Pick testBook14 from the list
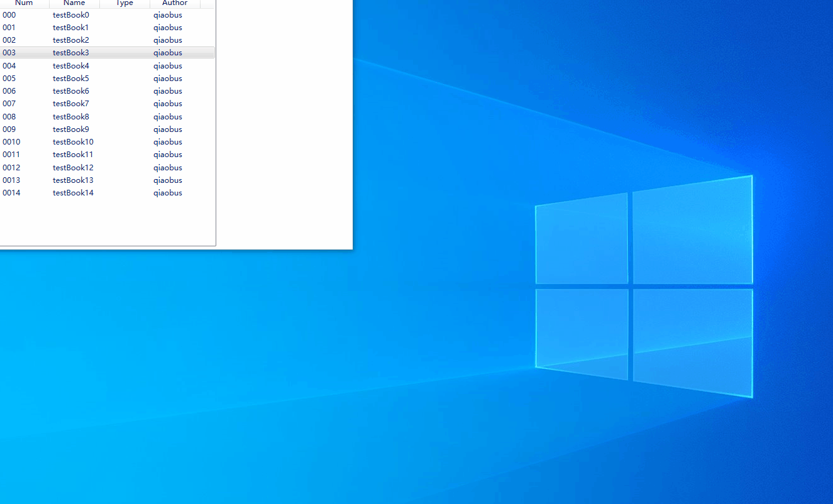Screen dimensions: 833x504 coord(73,192)
